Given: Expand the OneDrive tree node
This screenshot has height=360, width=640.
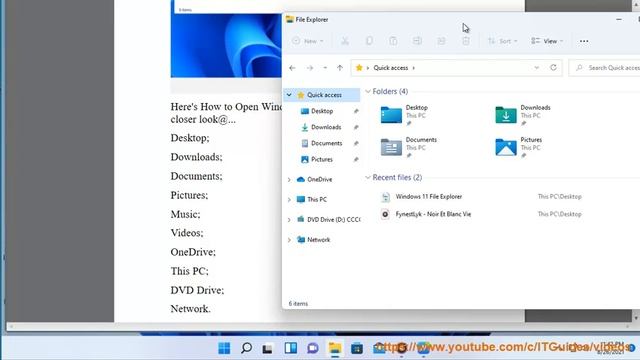Looking at the screenshot, I should [289, 180].
